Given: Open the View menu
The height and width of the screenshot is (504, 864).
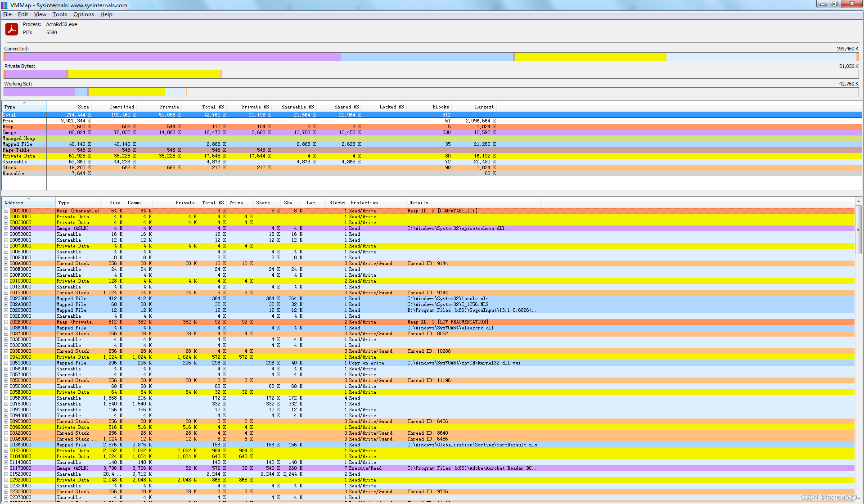Looking at the screenshot, I should pos(40,14).
